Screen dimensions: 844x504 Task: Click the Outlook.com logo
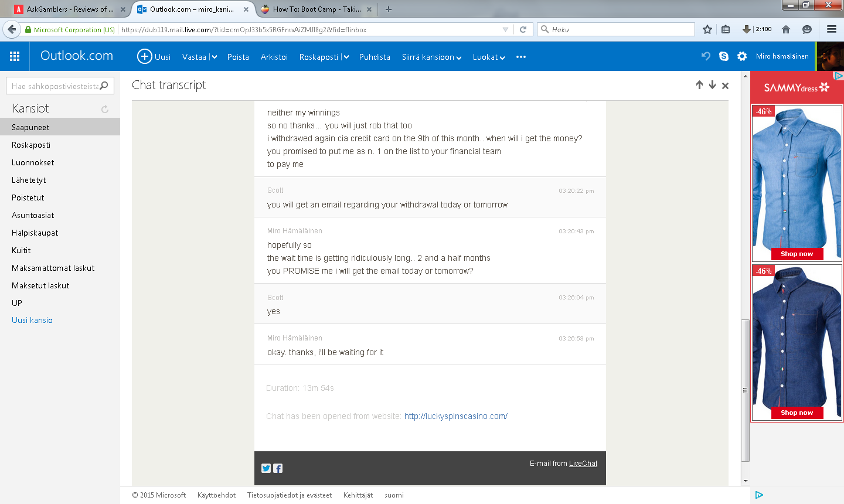pos(77,56)
